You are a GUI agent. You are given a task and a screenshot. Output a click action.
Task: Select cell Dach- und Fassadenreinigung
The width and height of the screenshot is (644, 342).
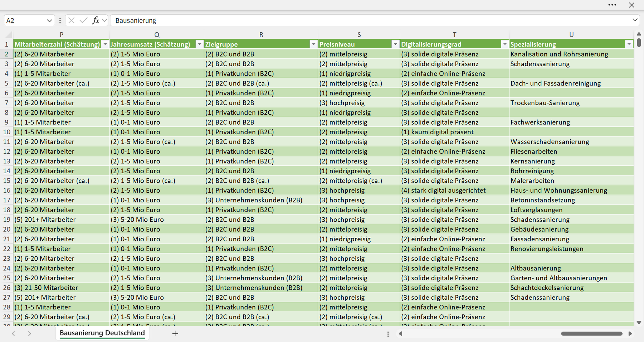(571, 83)
